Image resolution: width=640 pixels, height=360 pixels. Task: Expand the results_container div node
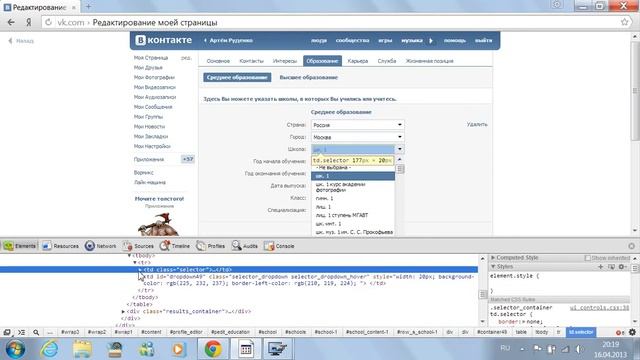tap(123, 311)
